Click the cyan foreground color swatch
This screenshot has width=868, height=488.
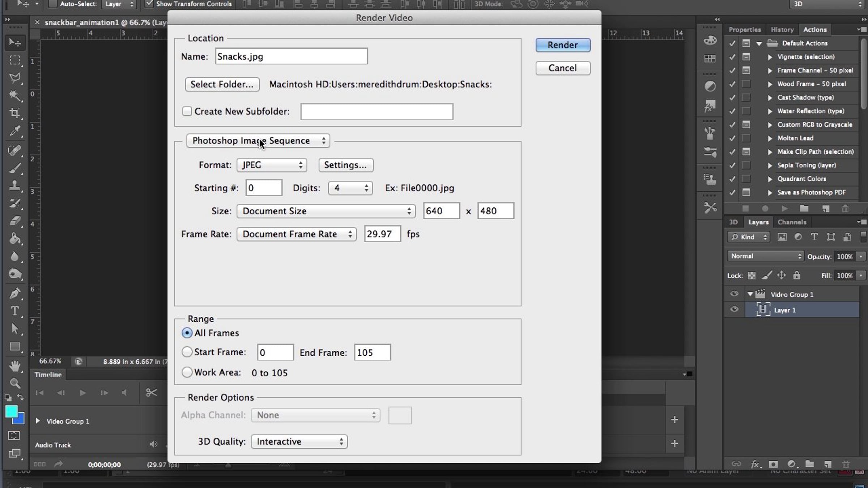[11, 411]
